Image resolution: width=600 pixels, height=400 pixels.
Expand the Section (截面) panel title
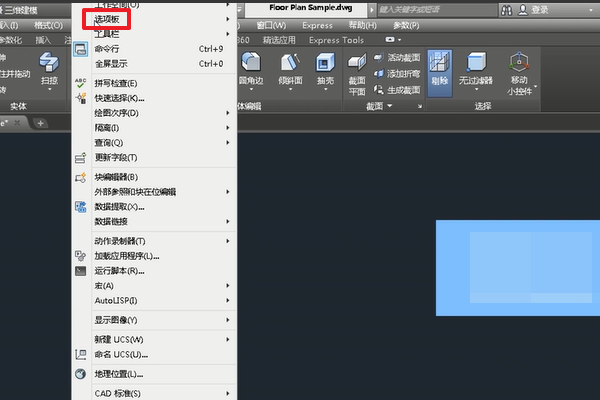pos(379,106)
